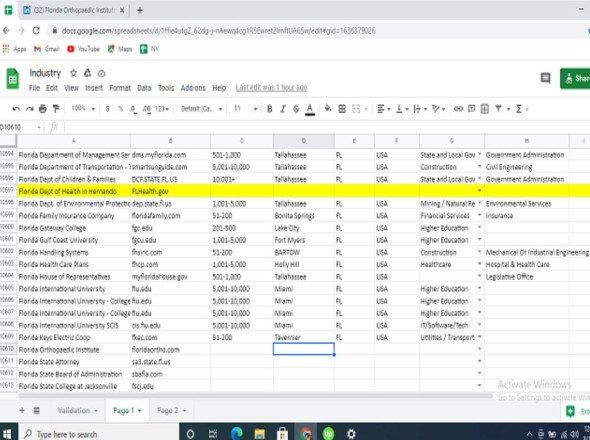Click 'Last edit was 1 hour ago' link

(271, 88)
